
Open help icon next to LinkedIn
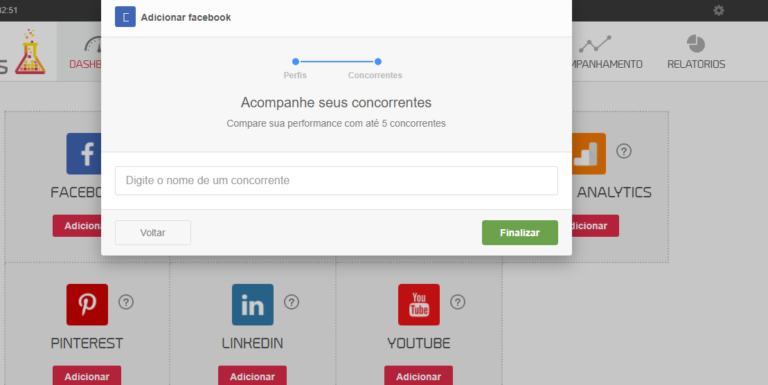click(x=291, y=302)
